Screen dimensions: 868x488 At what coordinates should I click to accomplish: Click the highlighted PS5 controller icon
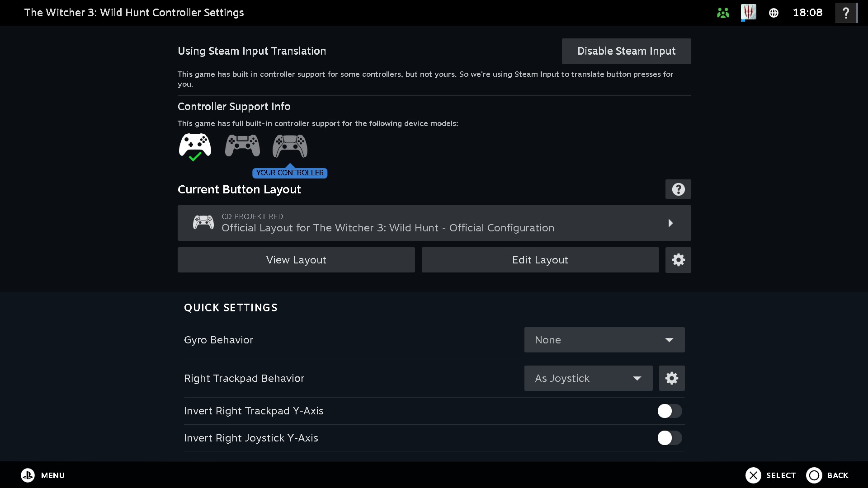pos(290,146)
